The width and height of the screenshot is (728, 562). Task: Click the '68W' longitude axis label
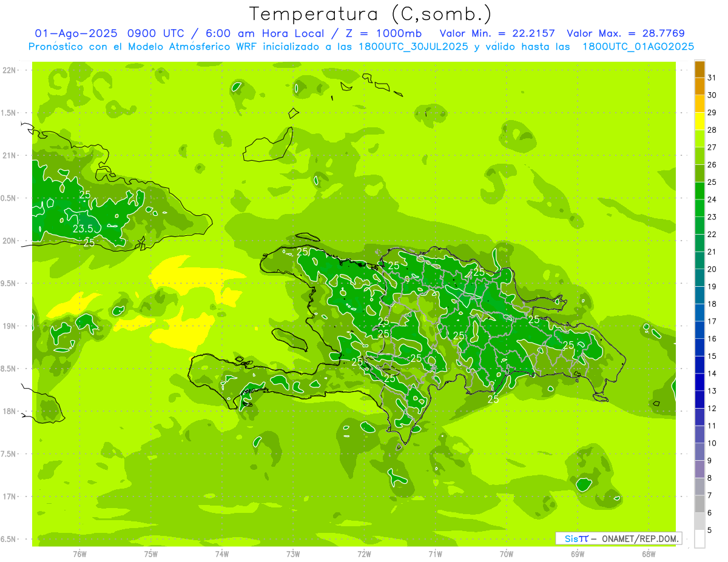tap(649, 554)
